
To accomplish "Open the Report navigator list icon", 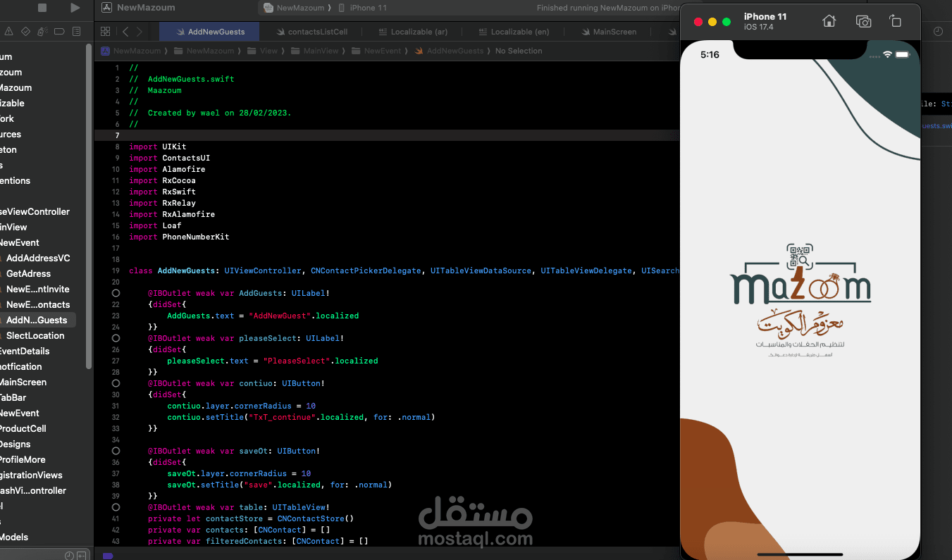I will point(77,32).
